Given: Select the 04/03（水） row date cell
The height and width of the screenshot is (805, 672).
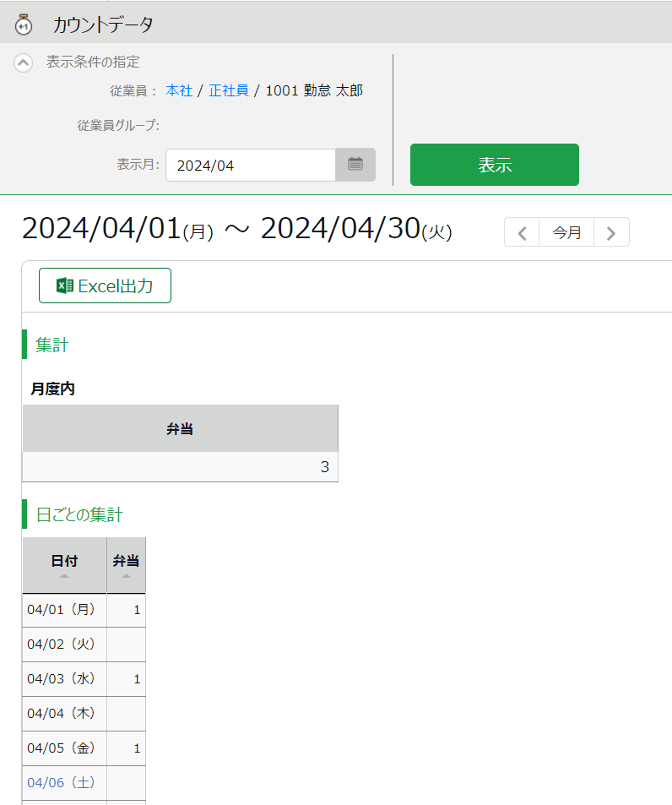Looking at the screenshot, I should [64, 678].
